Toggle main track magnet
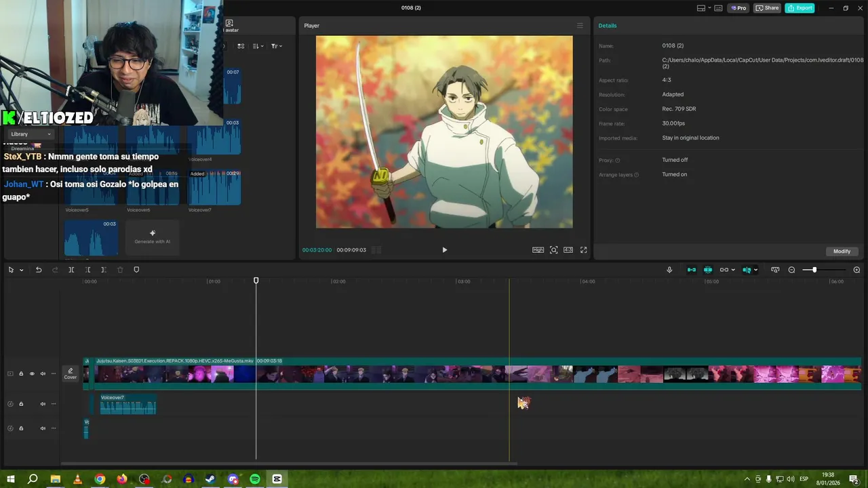 tap(692, 270)
